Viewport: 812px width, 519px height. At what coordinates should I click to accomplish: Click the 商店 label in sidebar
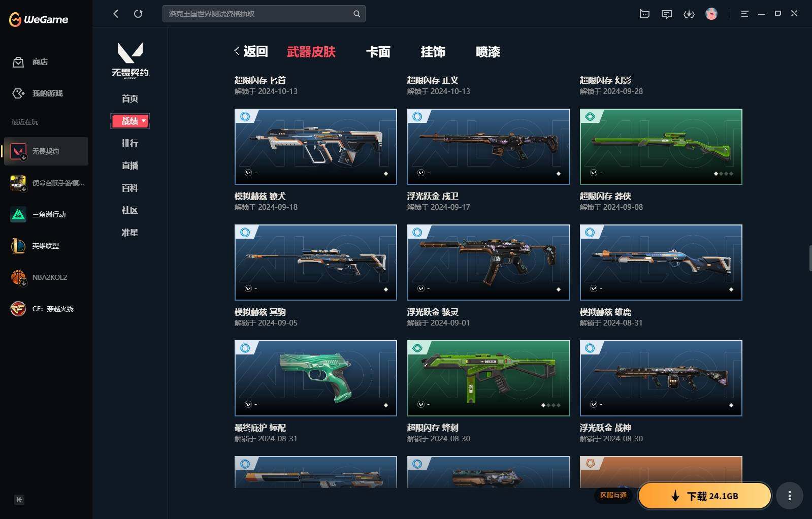(40, 62)
